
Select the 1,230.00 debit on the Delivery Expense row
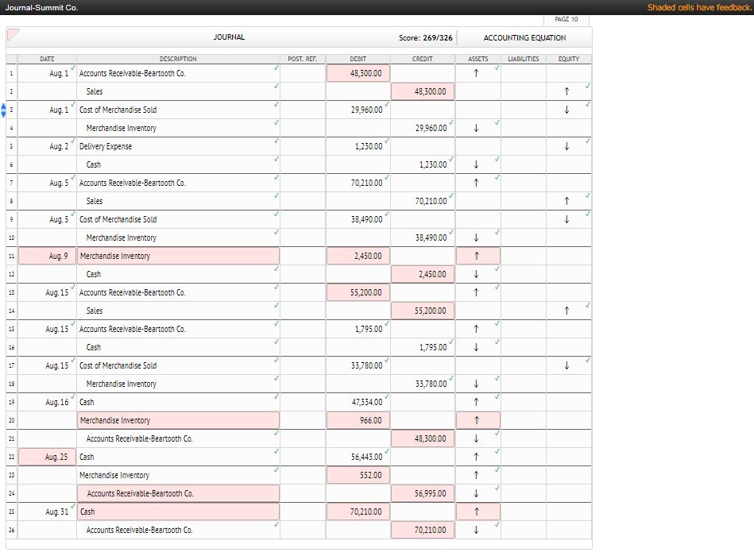358,146
